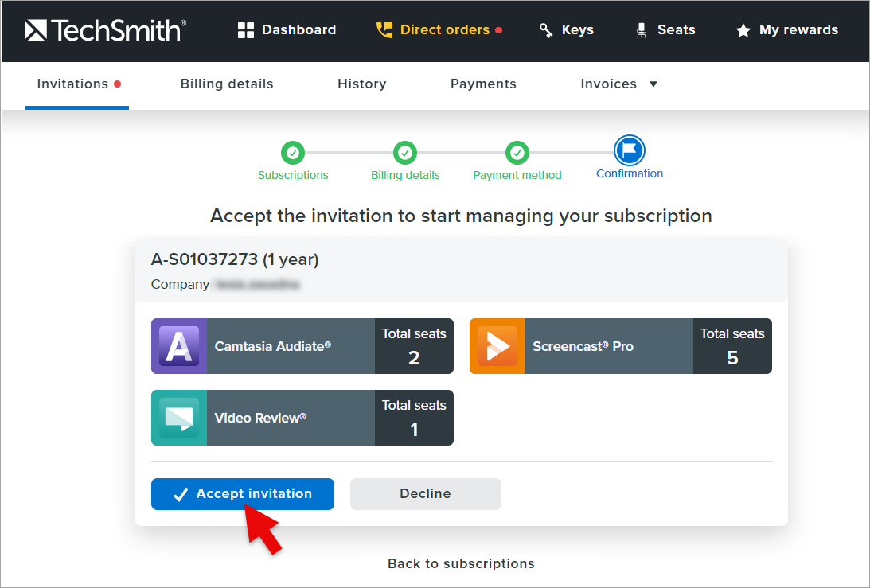Screen dimensions: 870x588
Task: Click the TechSmith logo
Action: 105,30
